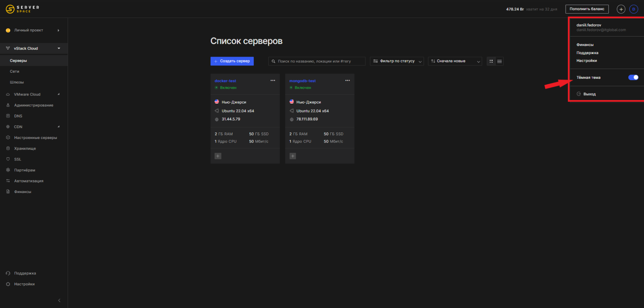Collapse the vStack Cloud section arrow

click(x=59, y=48)
